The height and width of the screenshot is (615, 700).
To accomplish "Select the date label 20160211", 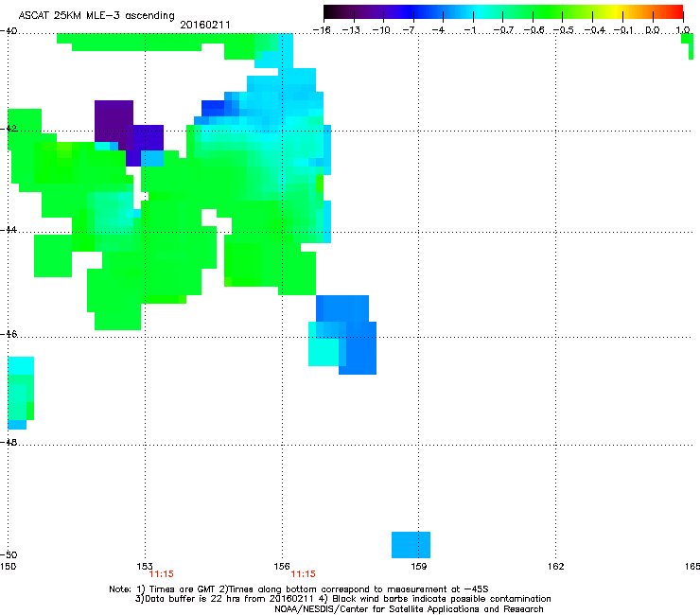I will coord(205,25).
